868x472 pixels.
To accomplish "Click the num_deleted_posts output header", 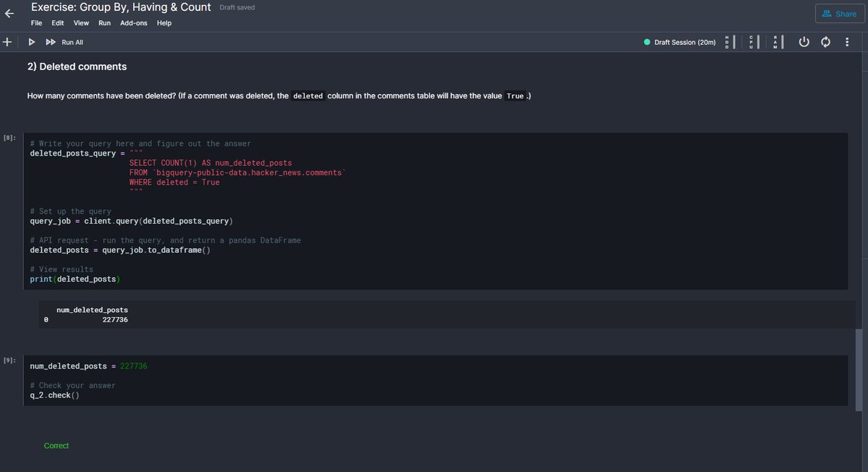I will click(x=92, y=310).
